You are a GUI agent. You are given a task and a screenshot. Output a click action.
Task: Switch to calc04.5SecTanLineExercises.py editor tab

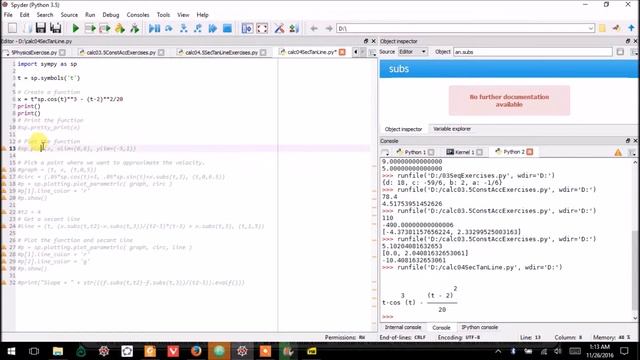click(x=222, y=52)
